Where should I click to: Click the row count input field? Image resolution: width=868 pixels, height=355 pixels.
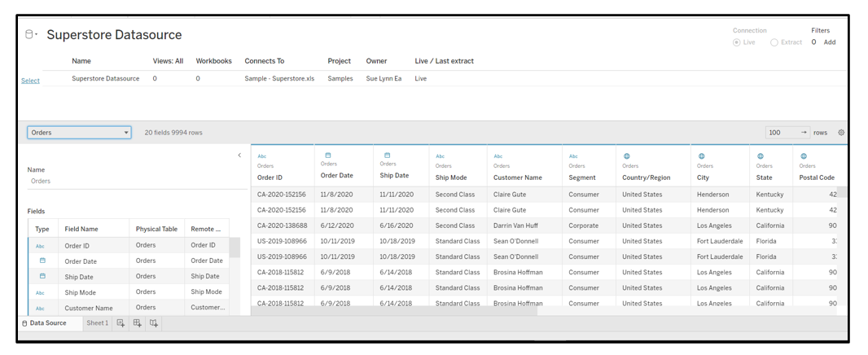click(782, 132)
